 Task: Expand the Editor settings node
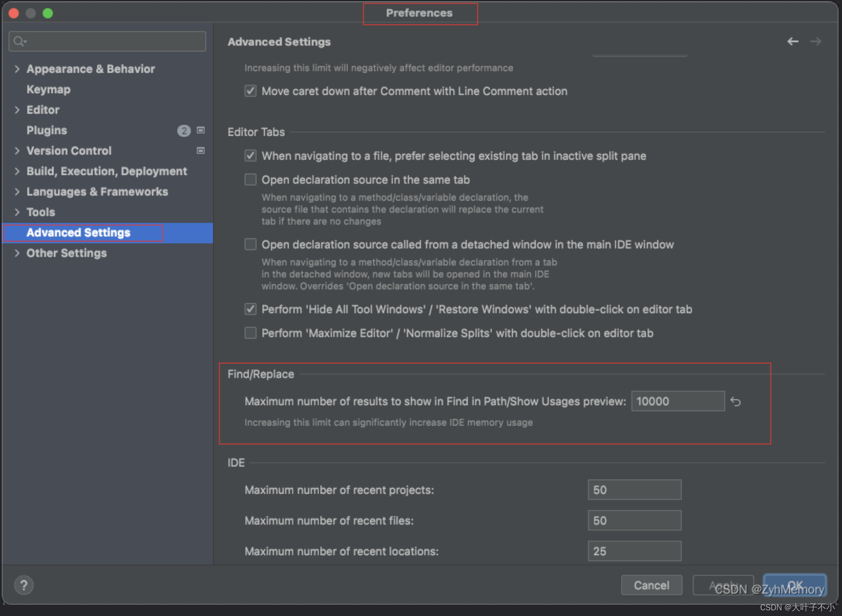click(17, 110)
